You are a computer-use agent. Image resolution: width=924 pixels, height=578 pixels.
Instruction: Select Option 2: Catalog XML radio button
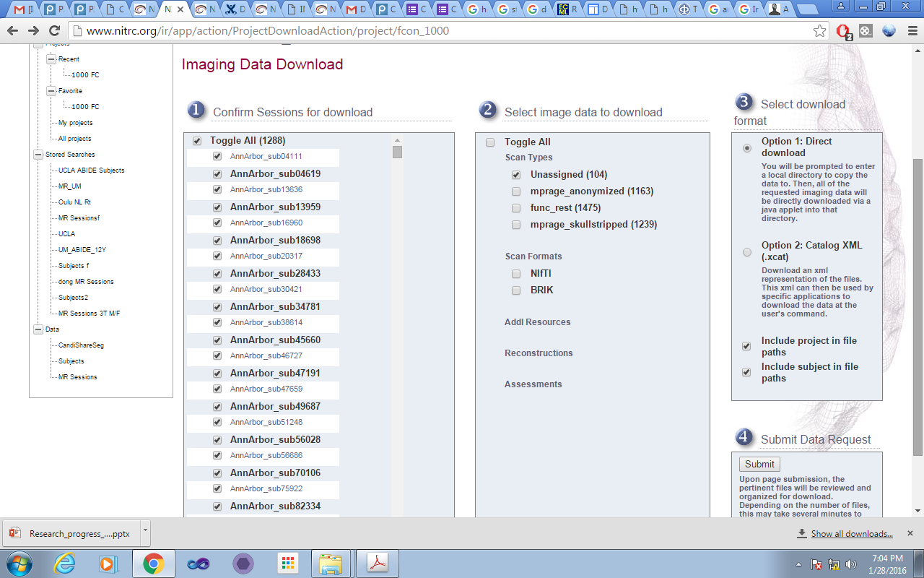747,252
